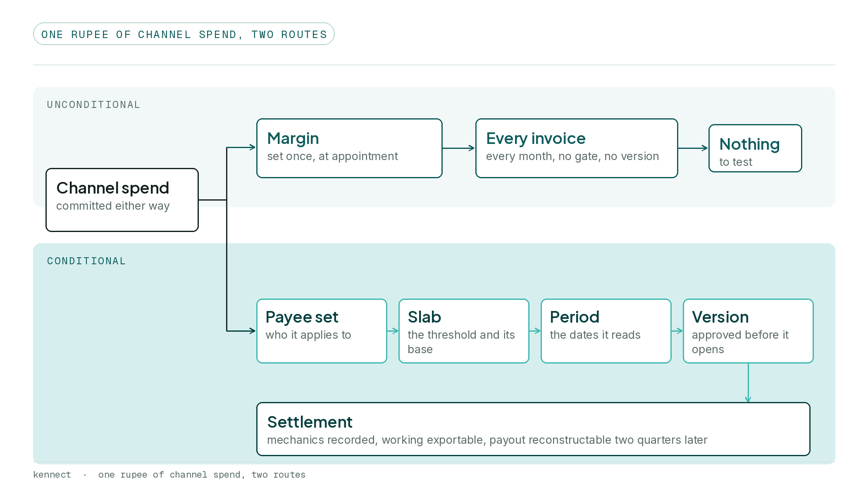Select the 'Margin' node
The height and width of the screenshot is (488, 868).
(x=349, y=148)
